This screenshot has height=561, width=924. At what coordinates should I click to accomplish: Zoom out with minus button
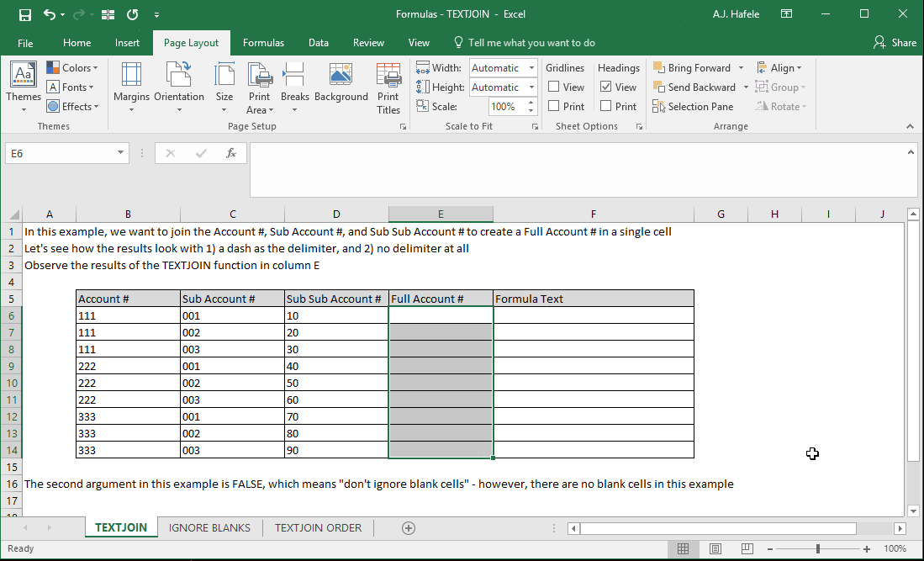pyautogui.click(x=770, y=549)
